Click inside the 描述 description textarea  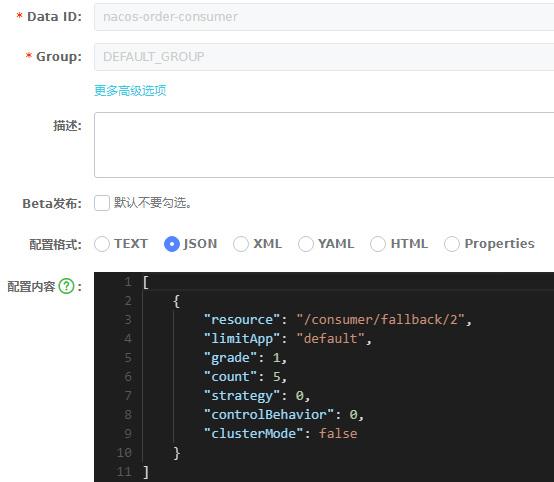pyautogui.click(x=324, y=145)
